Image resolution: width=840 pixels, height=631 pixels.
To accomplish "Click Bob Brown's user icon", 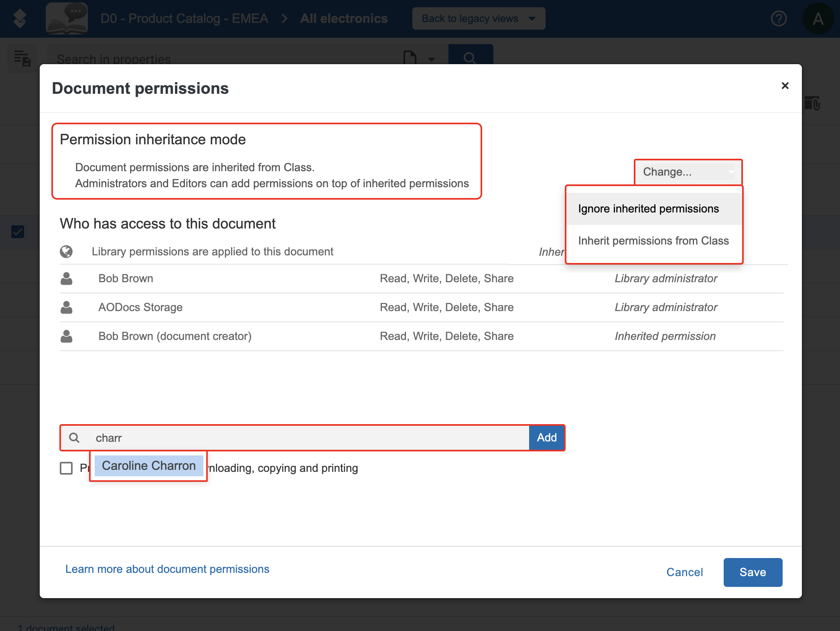I will pyautogui.click(x=67, y=279).
